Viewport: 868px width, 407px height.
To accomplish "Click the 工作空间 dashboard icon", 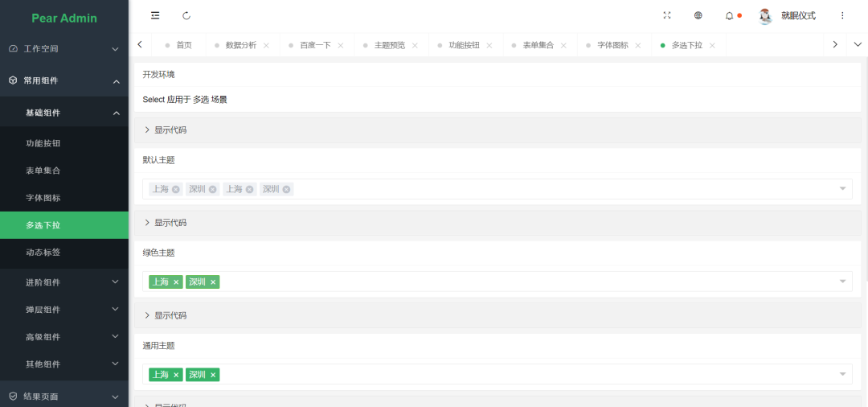I will point(14,49).
